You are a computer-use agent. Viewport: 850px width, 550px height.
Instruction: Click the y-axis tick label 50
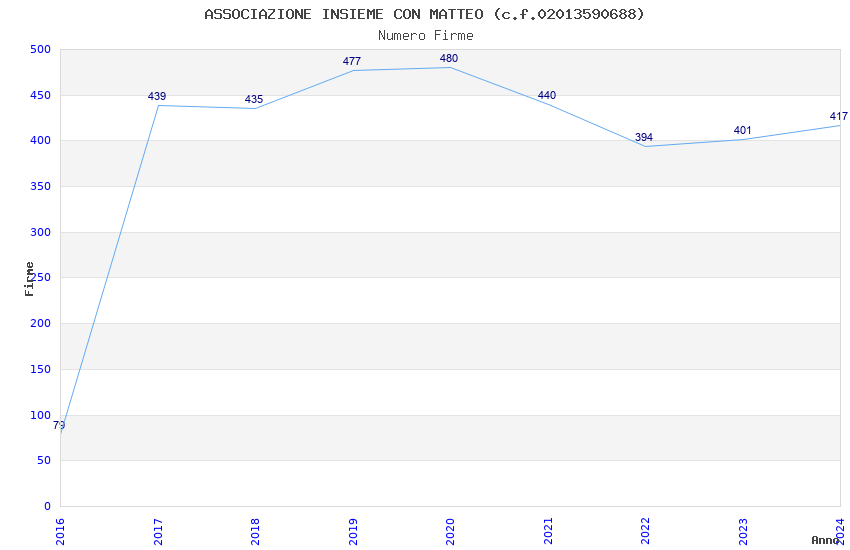tap(44, 461)
